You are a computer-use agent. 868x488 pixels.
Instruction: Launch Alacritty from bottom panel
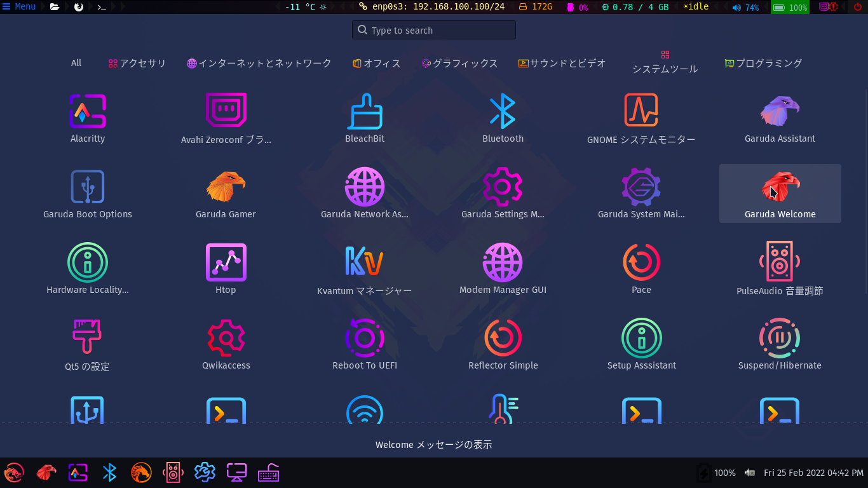[78, 472]
